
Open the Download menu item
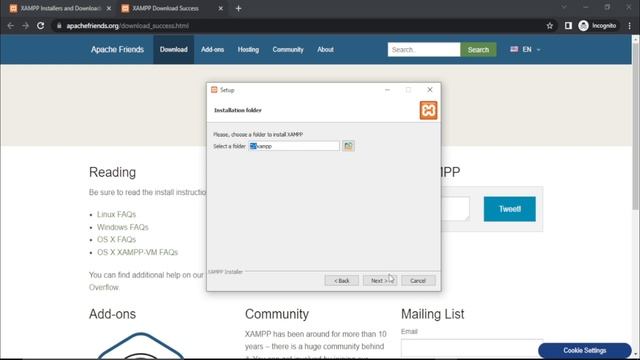(x=173, y=49)
